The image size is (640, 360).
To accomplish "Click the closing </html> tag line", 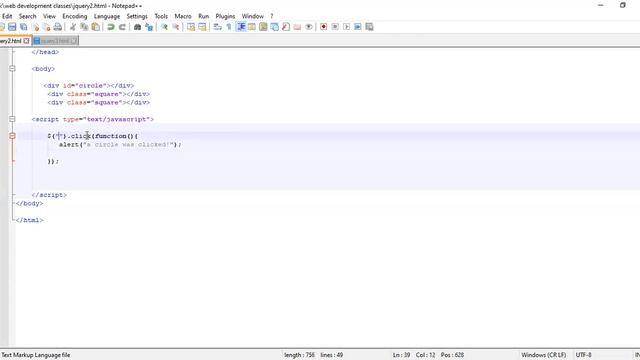I will tap(29, 220).
